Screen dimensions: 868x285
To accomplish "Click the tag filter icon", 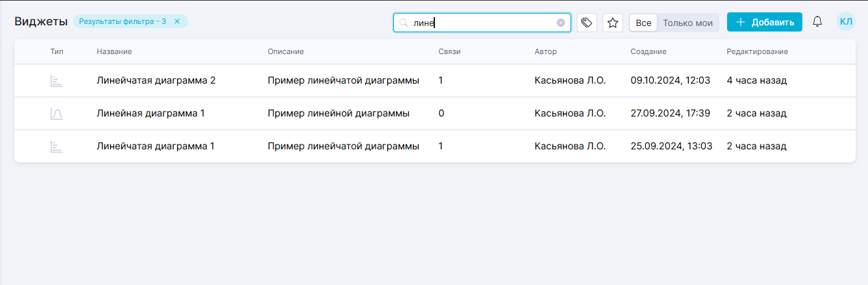I will click(586, 23).
